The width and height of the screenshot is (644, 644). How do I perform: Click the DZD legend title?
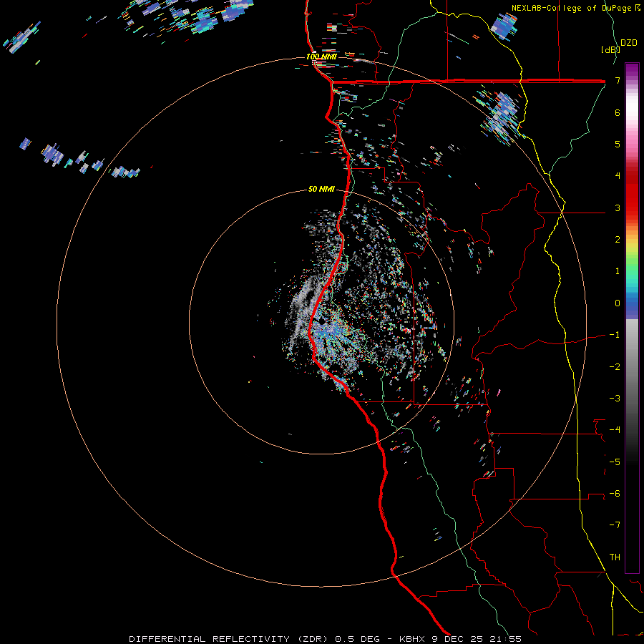629,43
